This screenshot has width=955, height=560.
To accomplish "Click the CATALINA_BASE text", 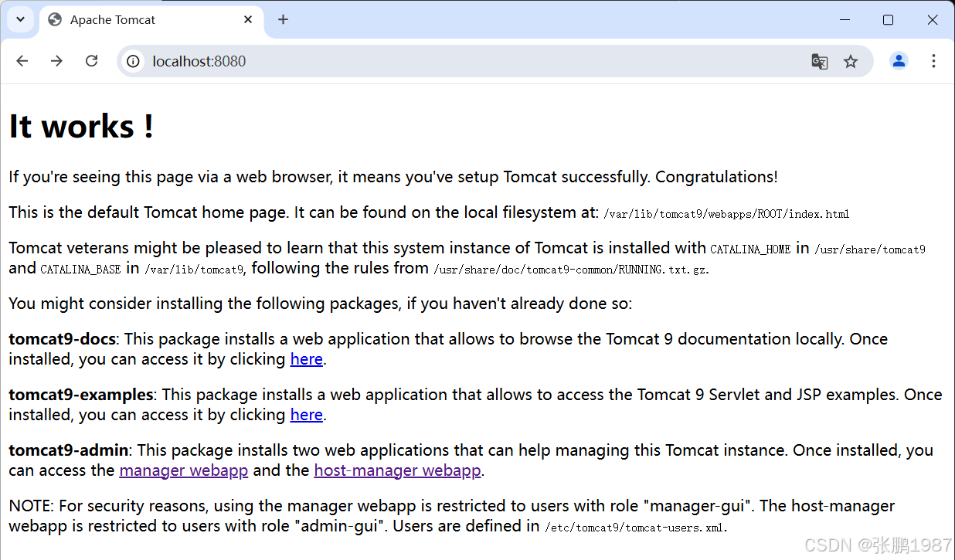I will tap(80, 270).
